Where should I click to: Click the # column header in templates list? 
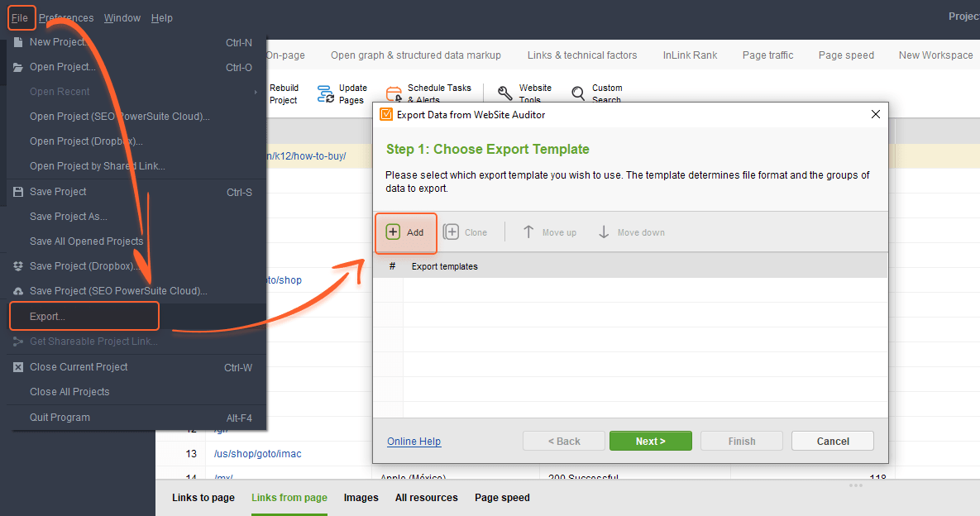[x=392, y=266]
